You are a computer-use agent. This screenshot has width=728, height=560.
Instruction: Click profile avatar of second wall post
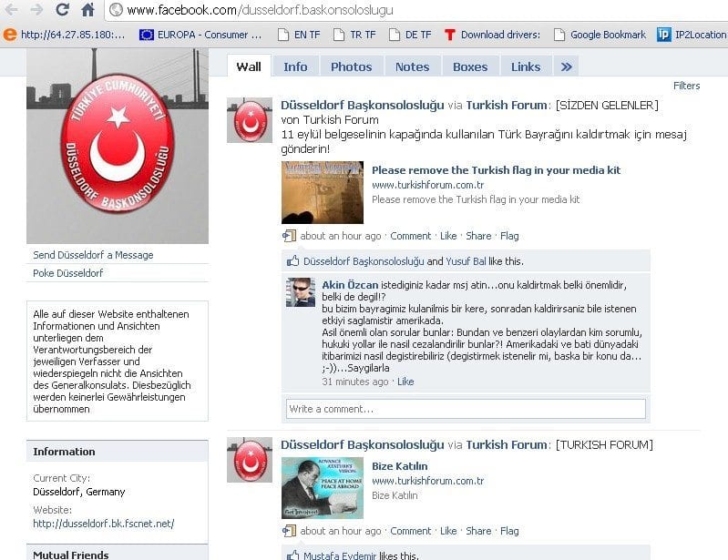pos(250,460)
